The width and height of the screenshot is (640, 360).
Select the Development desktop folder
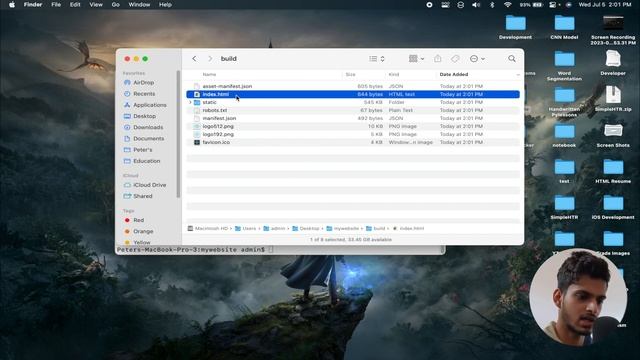[516, 27]
